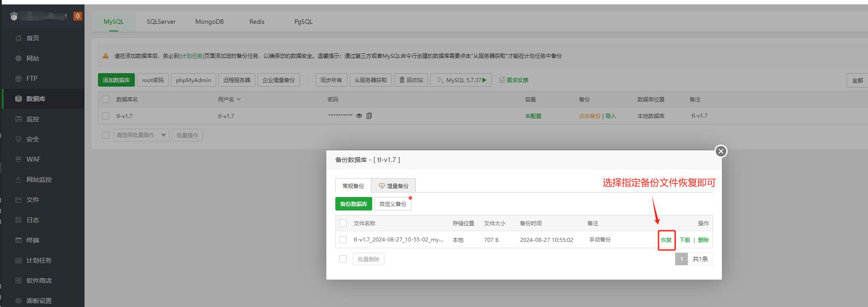Switch to the 增量备份 tab

click(x=393, y=186)
